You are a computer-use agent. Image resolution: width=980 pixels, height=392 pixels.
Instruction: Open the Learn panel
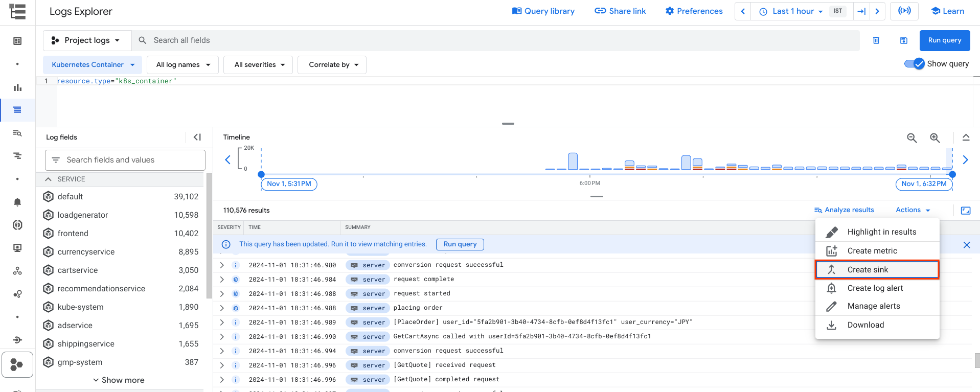tap(947, 11)
